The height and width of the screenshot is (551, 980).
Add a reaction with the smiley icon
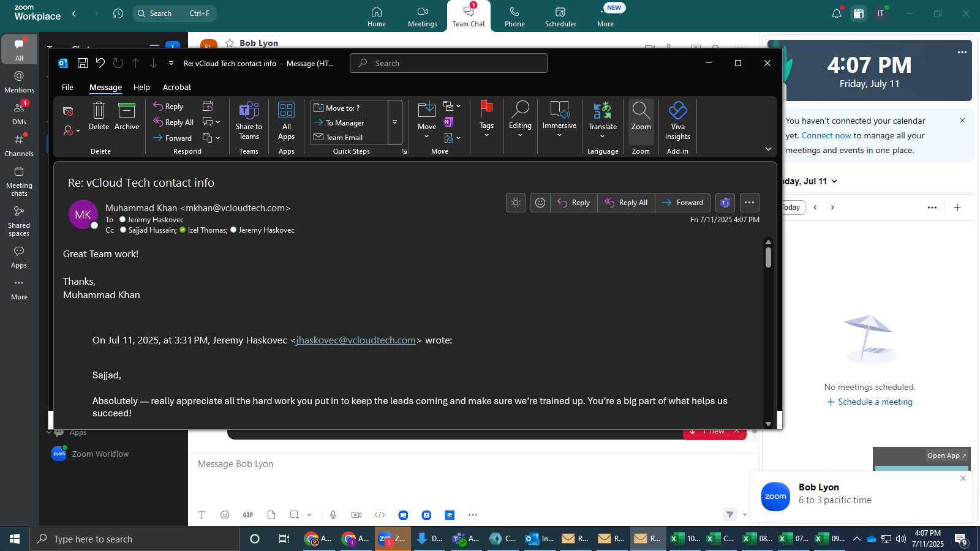pyautogui.click(x=540, y=203)
